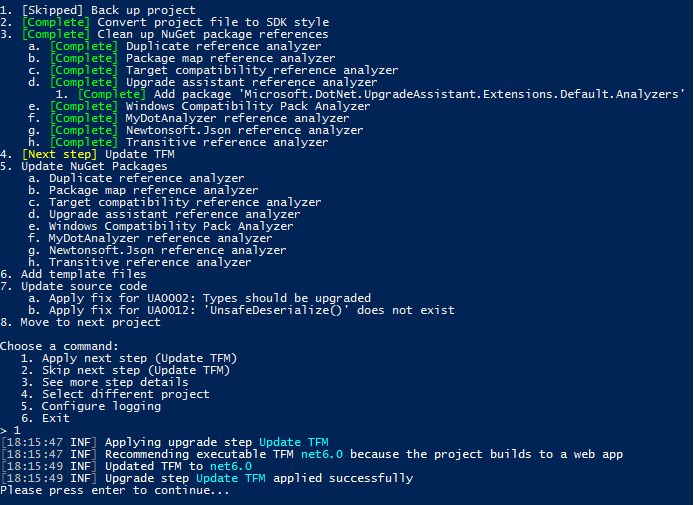Click pending 'Upgrade assistant reference analyzer' sub-step
Screen dimensions: 694x505
(174, 214)
